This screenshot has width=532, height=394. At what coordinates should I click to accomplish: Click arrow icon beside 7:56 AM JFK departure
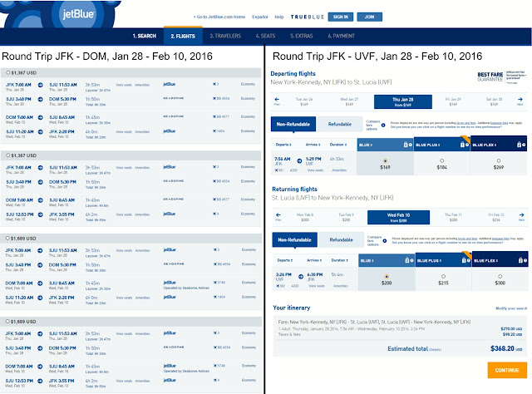[x=299, y=161]
